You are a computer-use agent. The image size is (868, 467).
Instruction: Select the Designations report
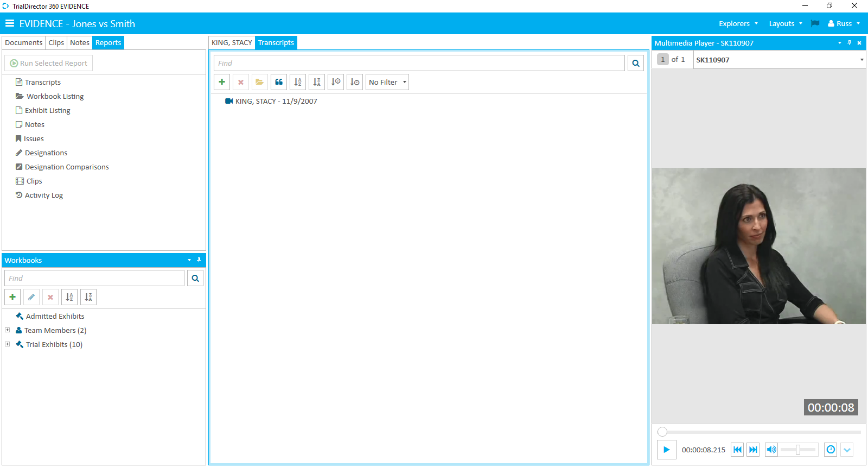[x=41, y=153]
